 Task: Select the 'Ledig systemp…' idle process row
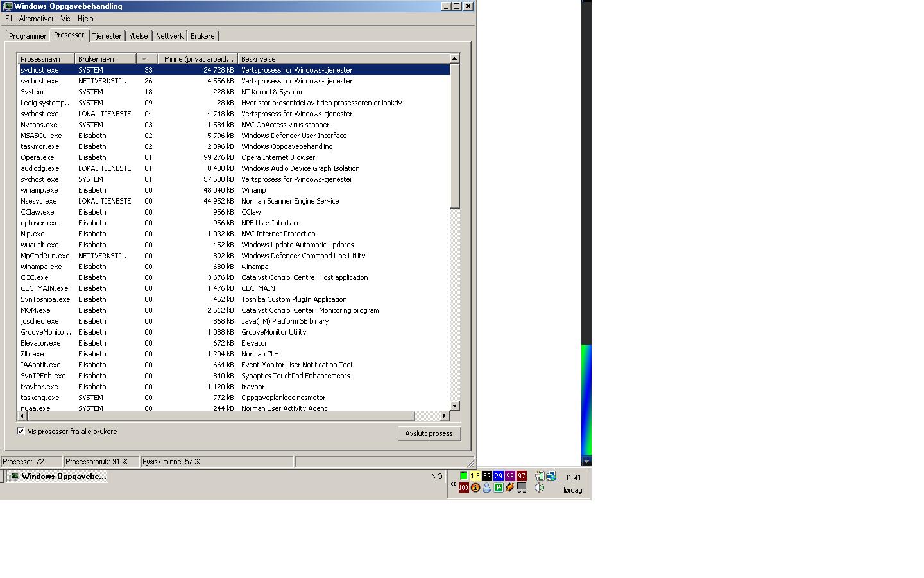point(234,103)
